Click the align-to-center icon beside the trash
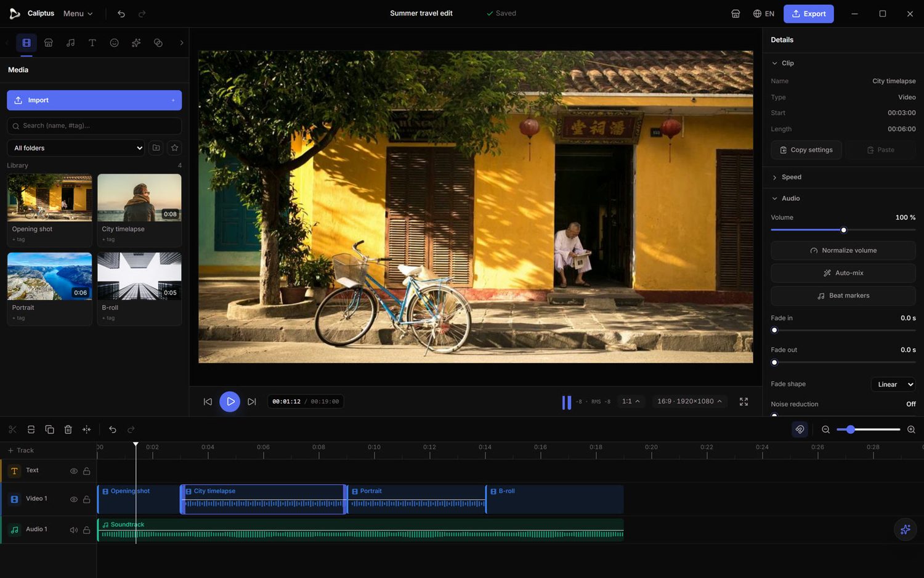The image size is (924, 578). pos(87,429)
